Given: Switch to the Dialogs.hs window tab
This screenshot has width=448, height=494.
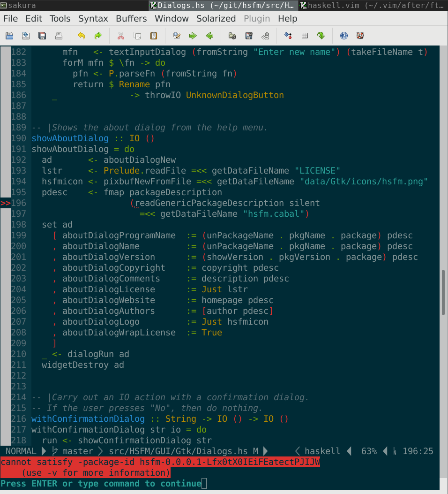Looking at the screenshot, I should click(223, 5).
